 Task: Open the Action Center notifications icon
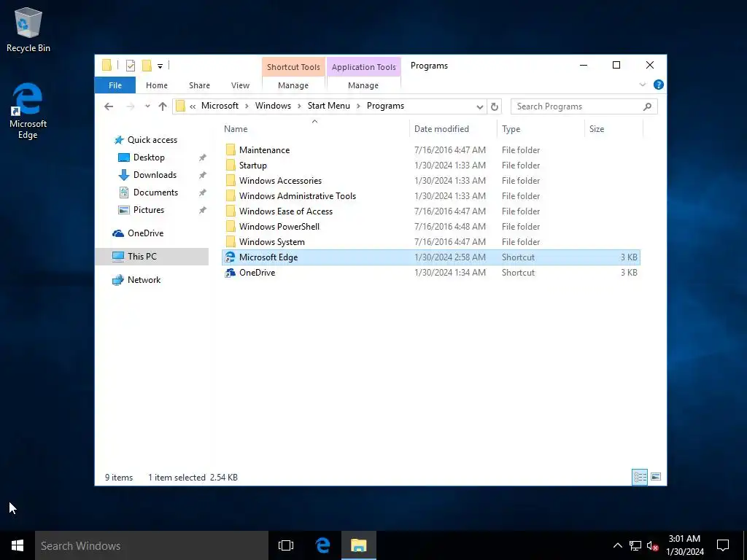tap(723, 545)
